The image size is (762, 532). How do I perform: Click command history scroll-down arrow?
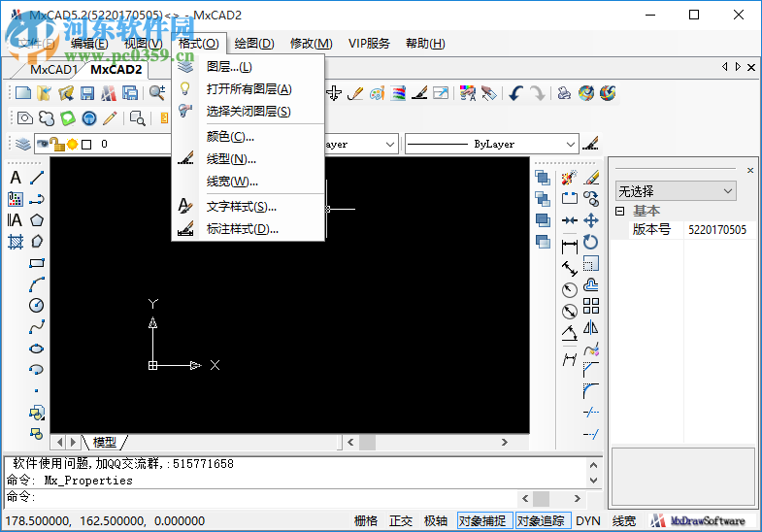click(x=593, y=480)
